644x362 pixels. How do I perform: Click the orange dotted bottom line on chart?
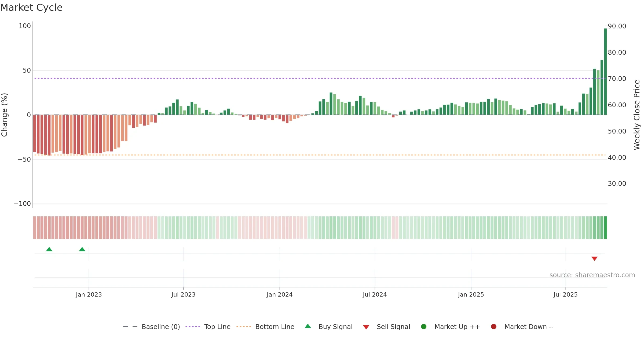320,155
